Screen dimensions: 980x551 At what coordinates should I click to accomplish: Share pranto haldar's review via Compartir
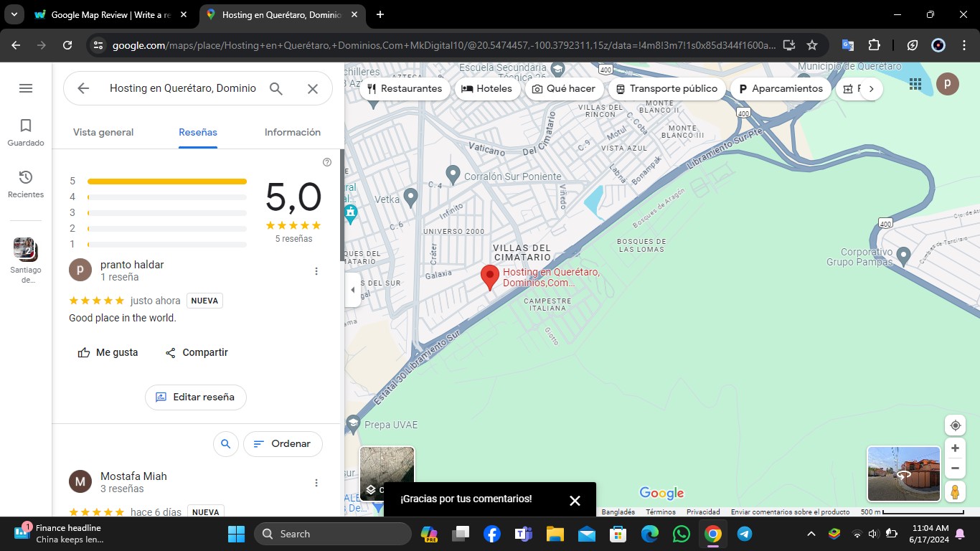click(196, 352)
